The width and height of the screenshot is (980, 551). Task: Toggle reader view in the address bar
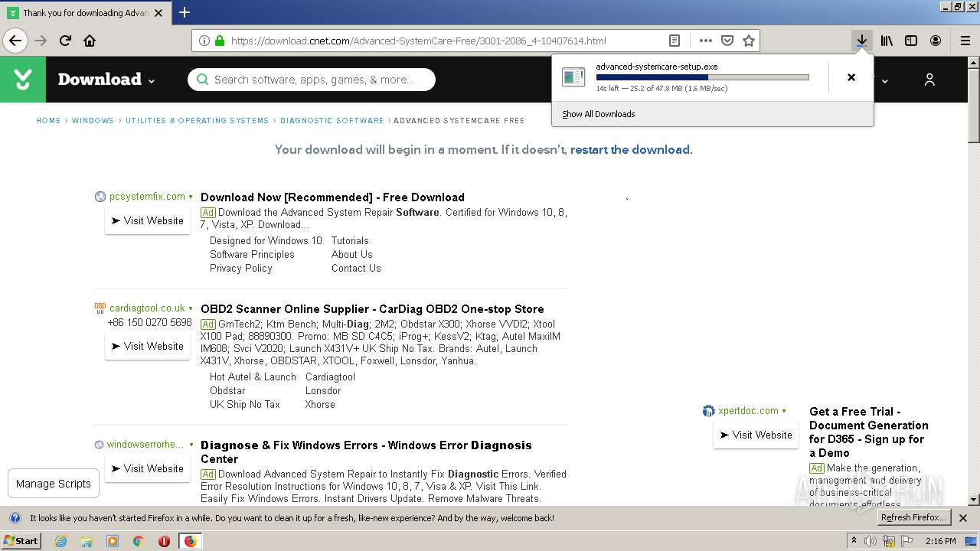[675, 41]
